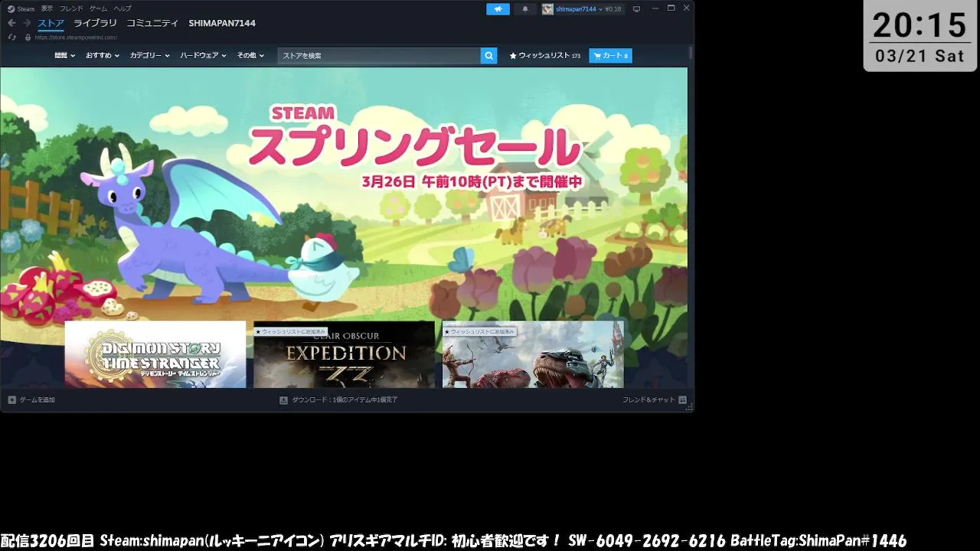The image size is (980, 551).
Task: Click the download tray icon in the status bar
Action: (x=283, y=400)
